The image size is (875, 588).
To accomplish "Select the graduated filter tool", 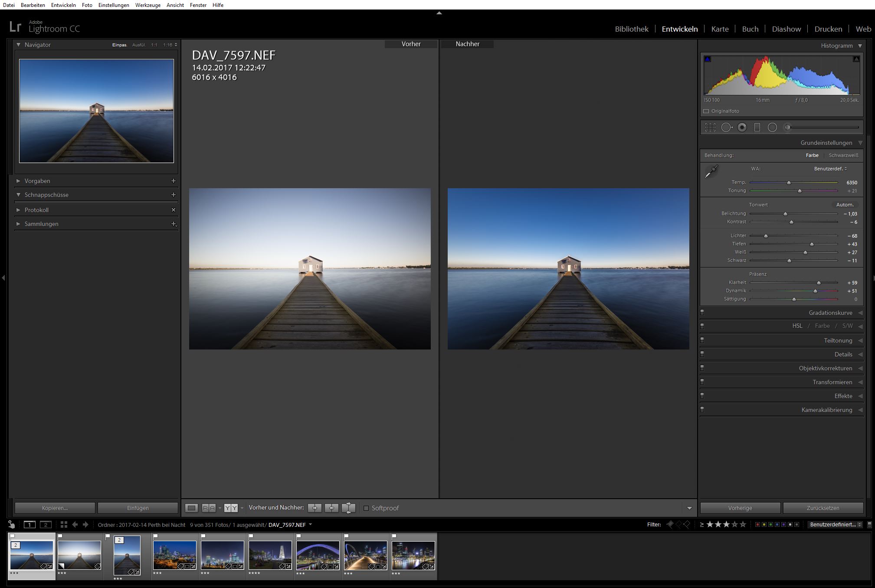I will pyautogui.click(x=757, y=127).
